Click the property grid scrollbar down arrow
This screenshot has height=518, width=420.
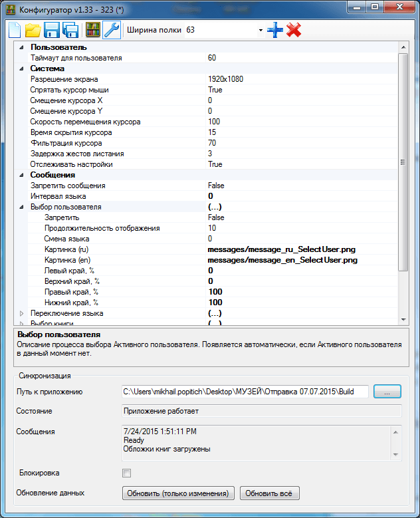coord(403,319)
